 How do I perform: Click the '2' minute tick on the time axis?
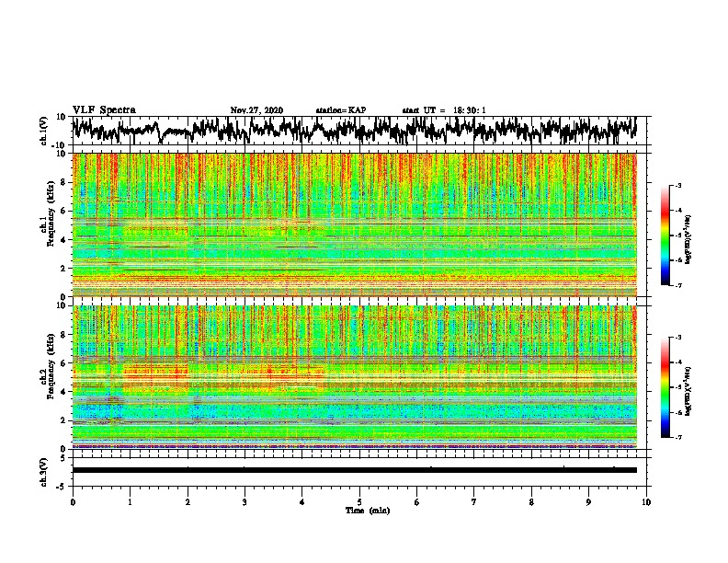point(188,502)
